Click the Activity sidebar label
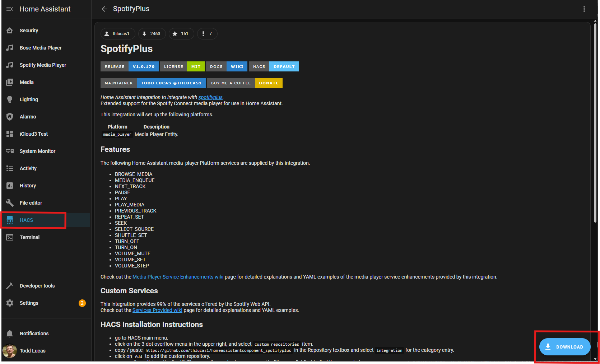This screenshot has width=600, height=364. 28,168
